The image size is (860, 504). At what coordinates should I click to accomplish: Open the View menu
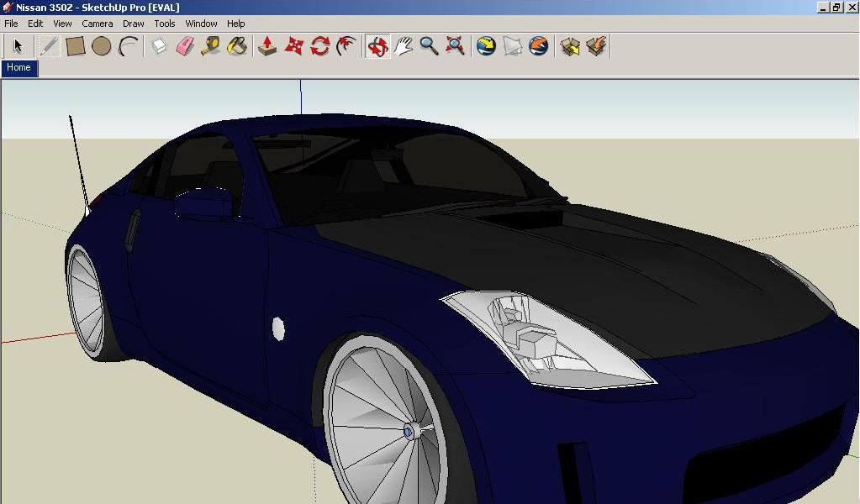tap(62, 24)
